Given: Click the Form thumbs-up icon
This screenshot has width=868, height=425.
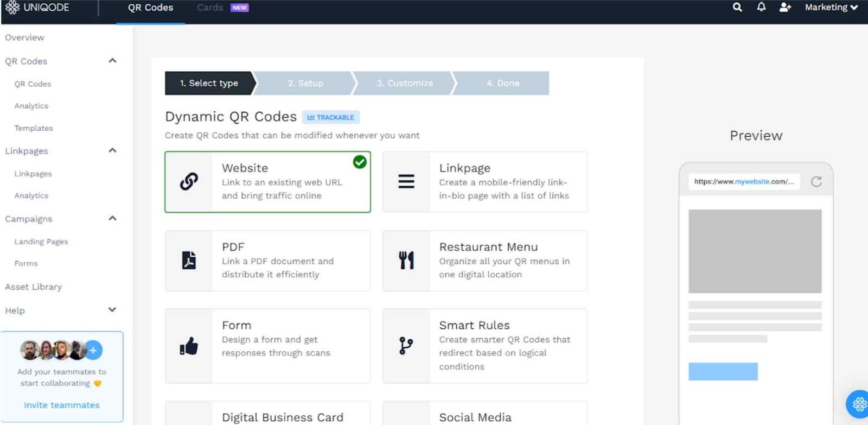Looking at the screenshot, I should tap(189, 346).
